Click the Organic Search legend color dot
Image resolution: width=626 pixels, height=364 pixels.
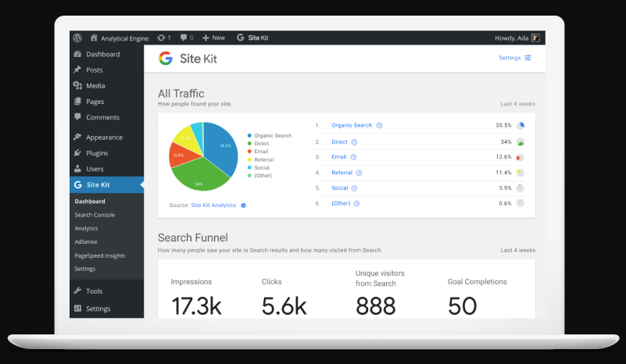(x=249, y=136)
